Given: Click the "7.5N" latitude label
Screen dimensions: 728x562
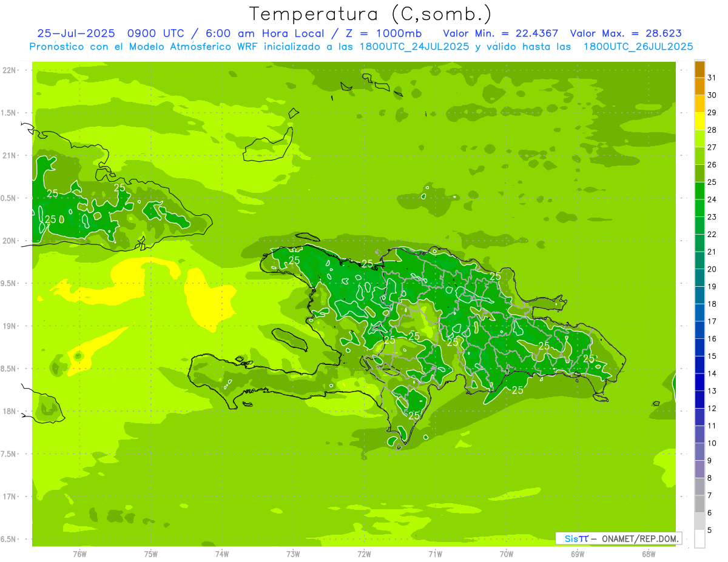Looking at the screenshot, I should (9, 454).
